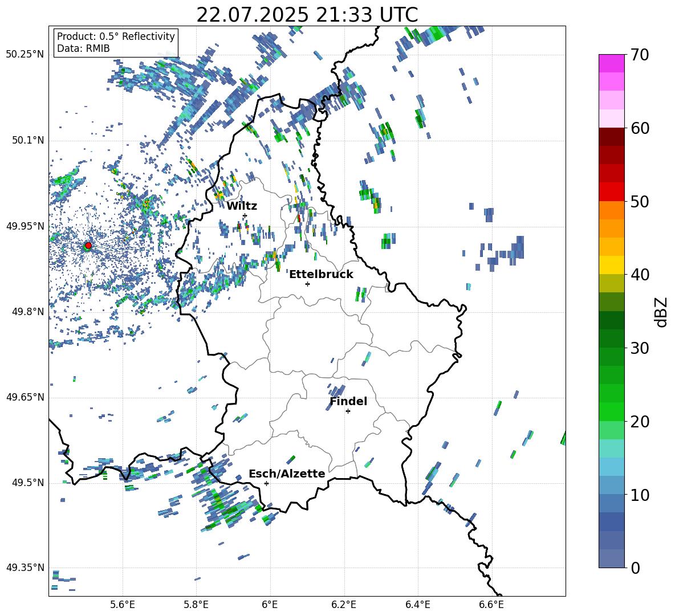Click the red radar location marker
Image resolution: width=675 pixels, height=616 pixels.
[88, 245]
